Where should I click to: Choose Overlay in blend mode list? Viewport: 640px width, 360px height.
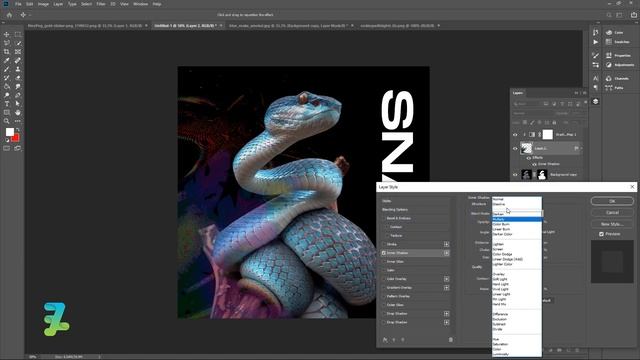tap(517, 274)
